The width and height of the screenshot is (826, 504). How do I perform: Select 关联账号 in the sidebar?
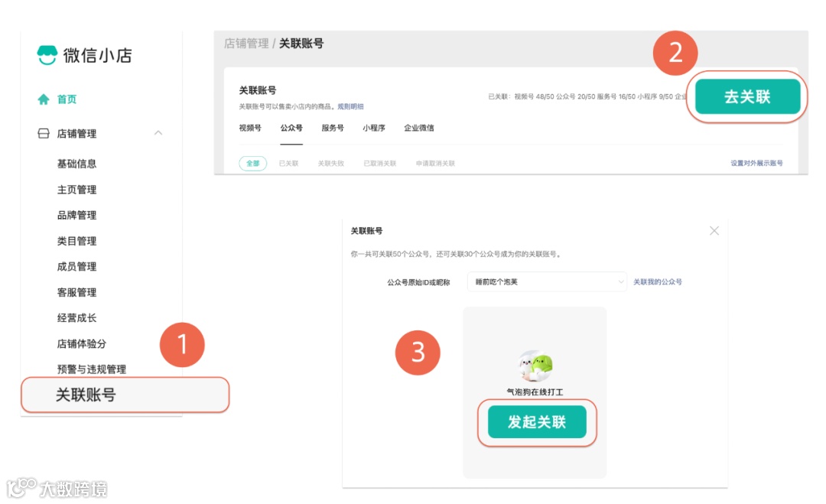click(125, 395)
